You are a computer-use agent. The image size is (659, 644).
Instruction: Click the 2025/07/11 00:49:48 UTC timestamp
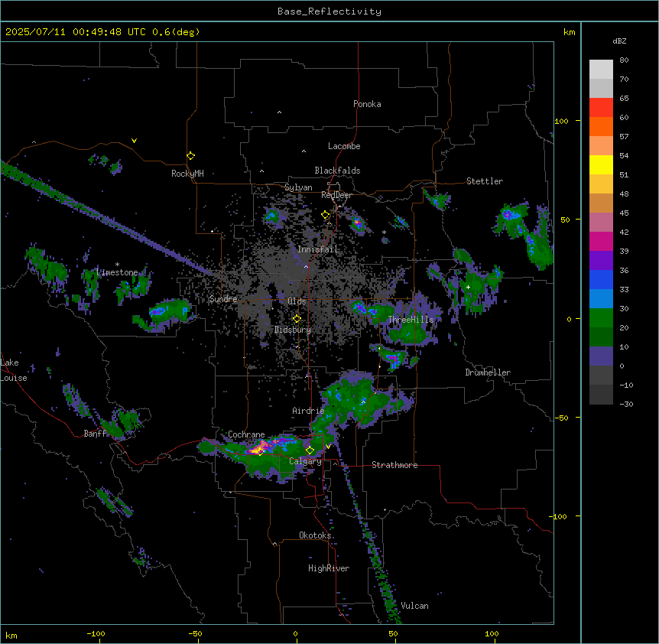click(x=75, y=32)
